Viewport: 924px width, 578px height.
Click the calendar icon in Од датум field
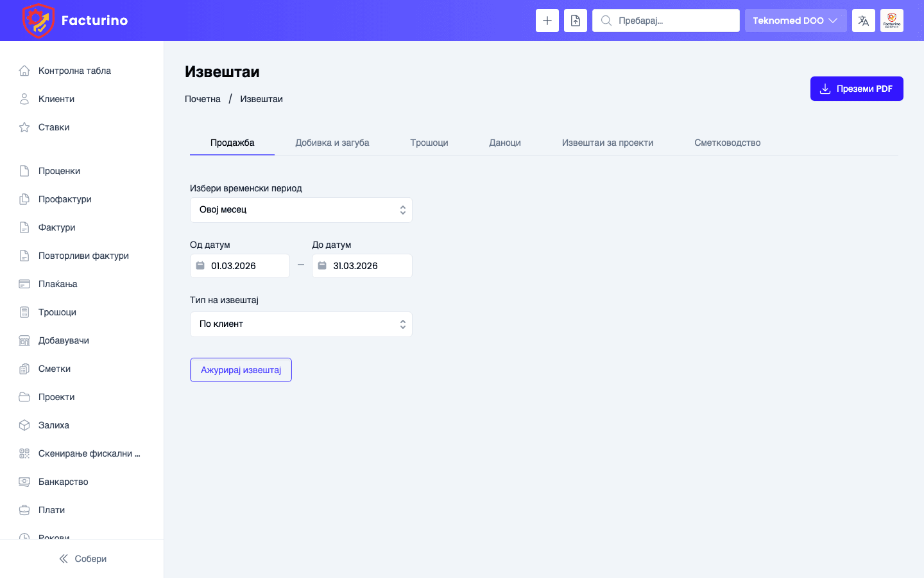pos(200,265)
